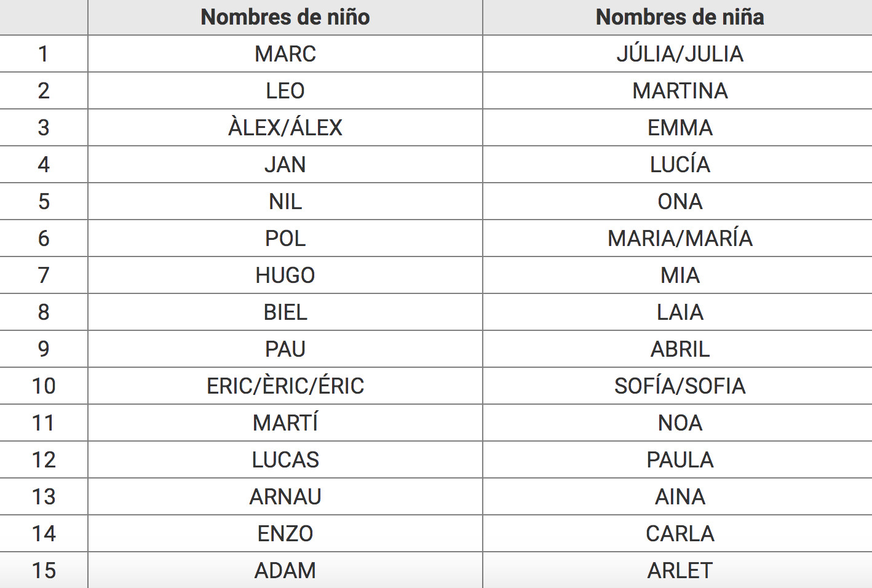Image resolution: width=872 pixels, height=588 pixels.
Task: Click the boy name NIL
Action: pyautogui.click(x=285, y=202)
